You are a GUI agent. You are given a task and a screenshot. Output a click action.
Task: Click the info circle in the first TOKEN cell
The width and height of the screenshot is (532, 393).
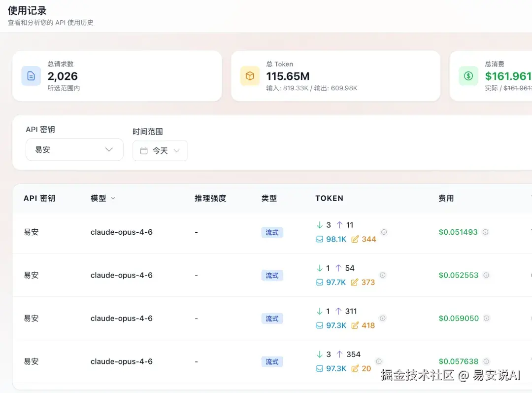384,232
